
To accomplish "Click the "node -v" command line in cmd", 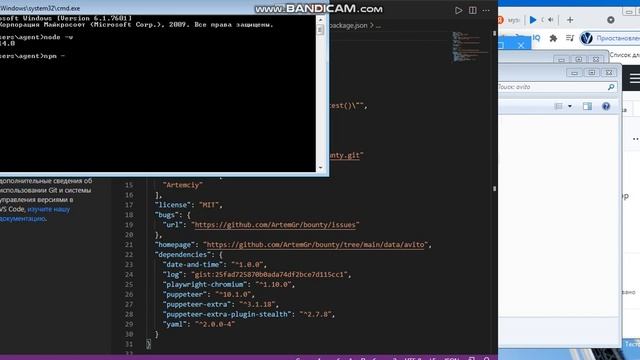I will pos(37,37).
